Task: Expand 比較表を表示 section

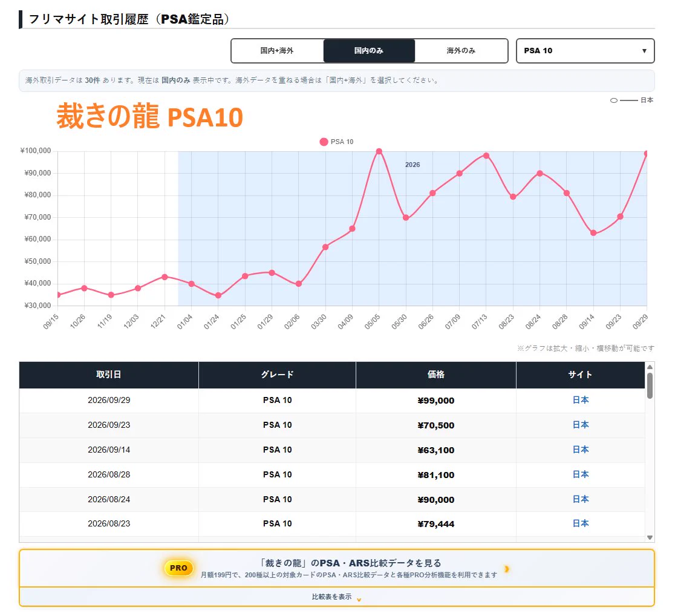Action: (x=337, y=597)
